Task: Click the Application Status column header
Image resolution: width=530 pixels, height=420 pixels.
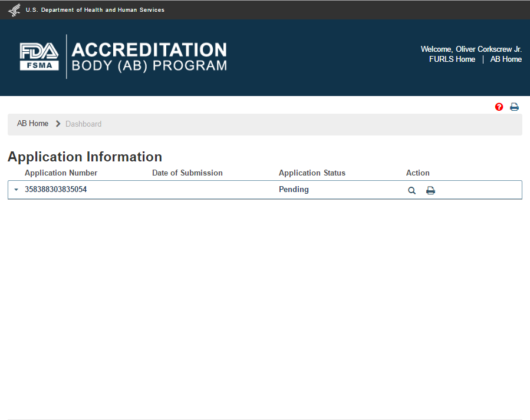Action: (312, 173)
